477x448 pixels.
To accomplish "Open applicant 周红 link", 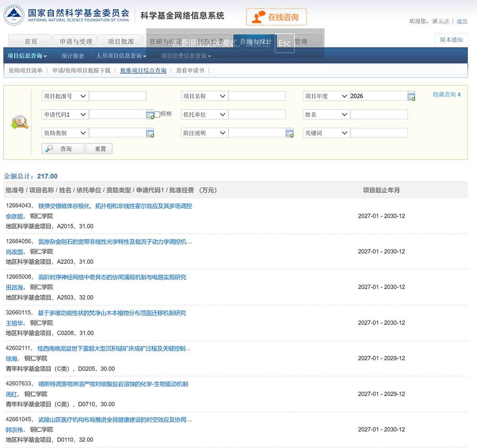I will tap(12, 394).
